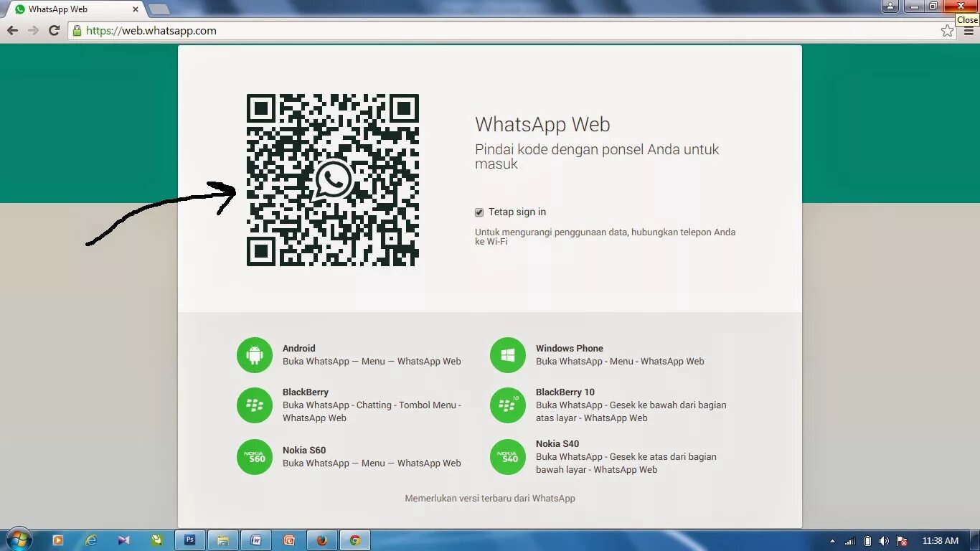The width and height of the screenshot is (980, 551).
Task: Click the Nokia S40 icon
Action: click(508, 457)
